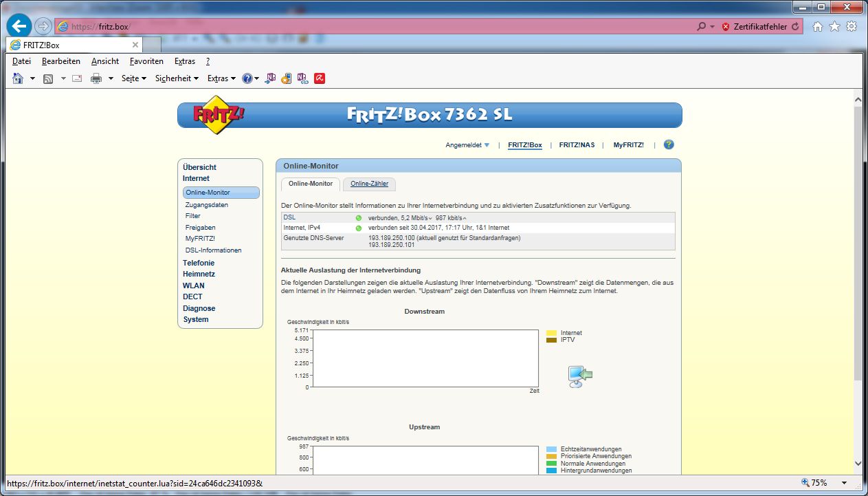868x496 pixels.
Task: Open the FRITZ!NAS link
Action: click(x=577, y=145)
